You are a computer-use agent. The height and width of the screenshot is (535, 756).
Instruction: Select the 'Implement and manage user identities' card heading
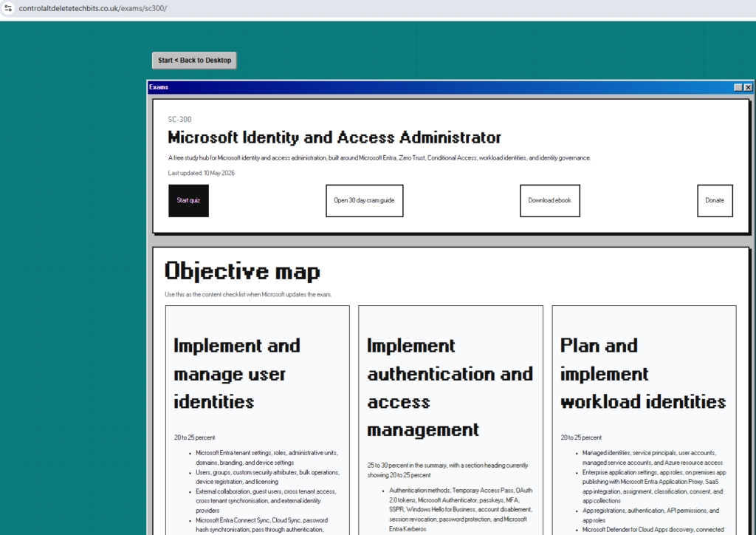[x=237, y=373]
